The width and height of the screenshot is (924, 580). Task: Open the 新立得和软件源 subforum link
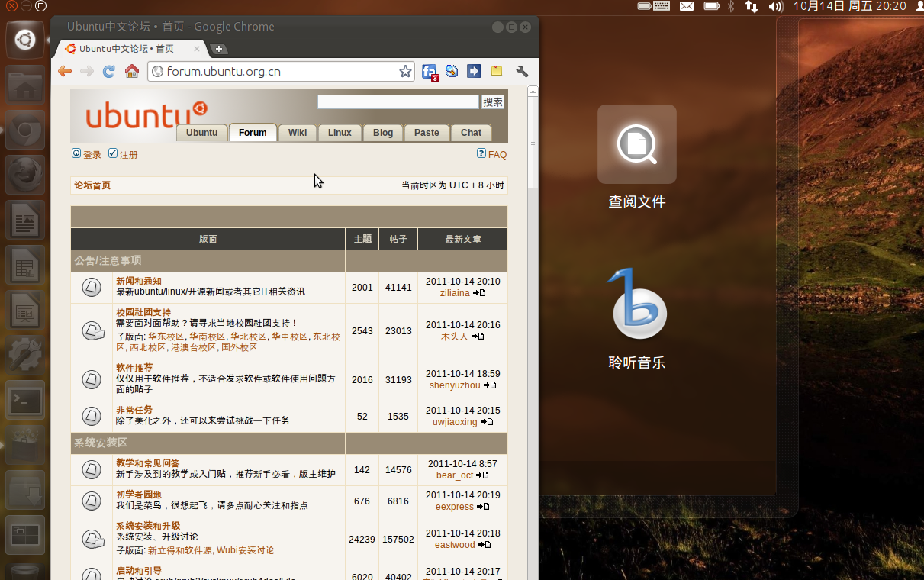point(180,550)
